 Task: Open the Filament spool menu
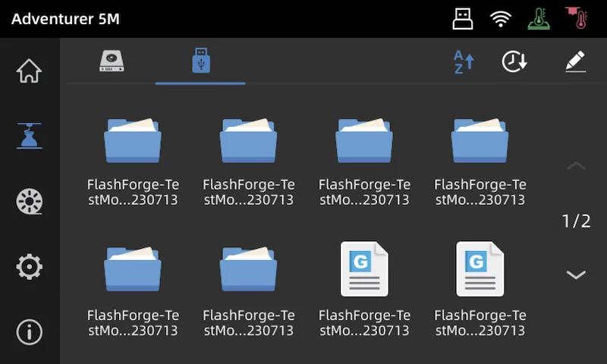(29, 201)
